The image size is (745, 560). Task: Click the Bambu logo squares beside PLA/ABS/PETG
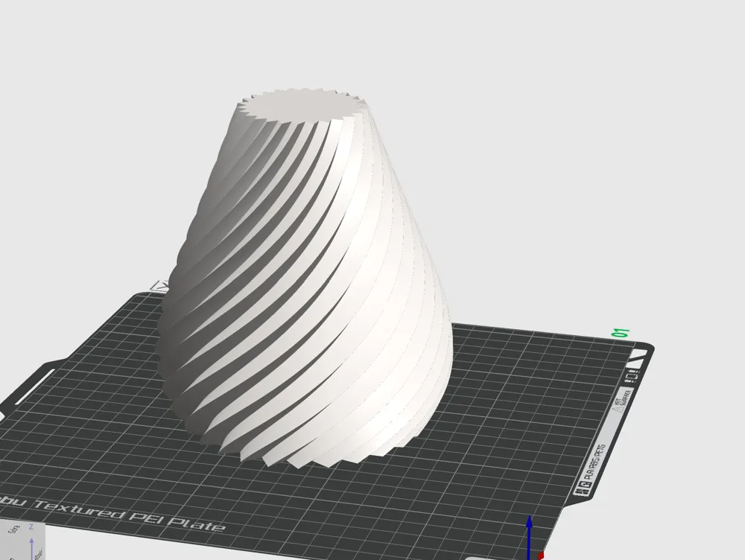point(583,489)
